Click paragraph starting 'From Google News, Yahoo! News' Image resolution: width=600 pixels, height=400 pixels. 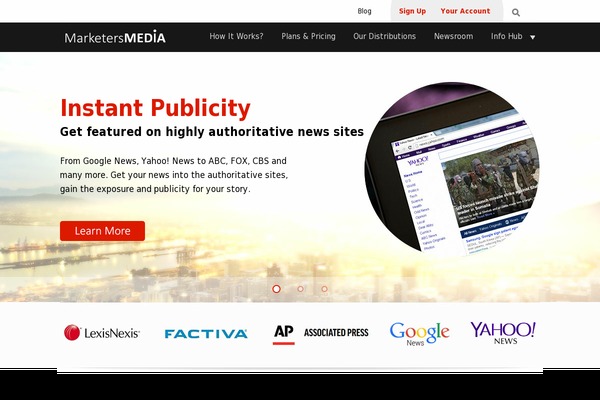coord(174,175)
